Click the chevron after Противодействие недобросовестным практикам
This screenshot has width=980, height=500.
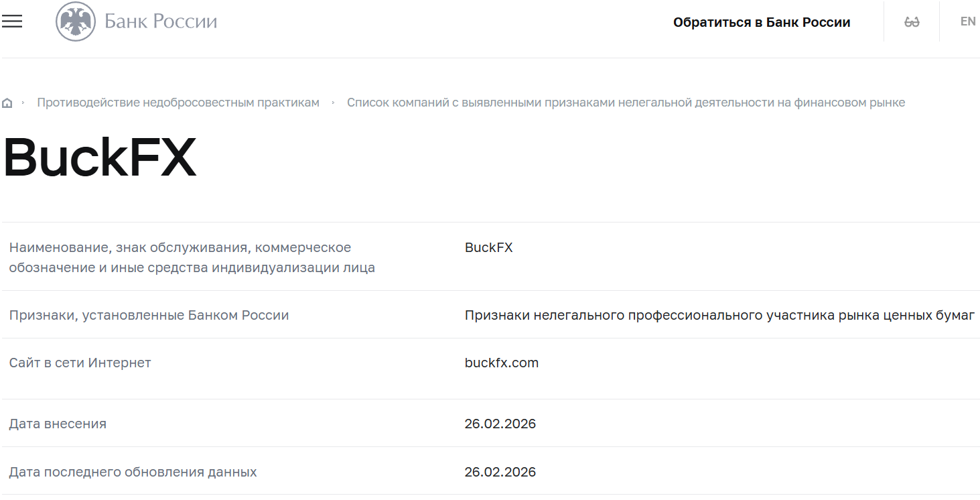[x=333, y=103]
